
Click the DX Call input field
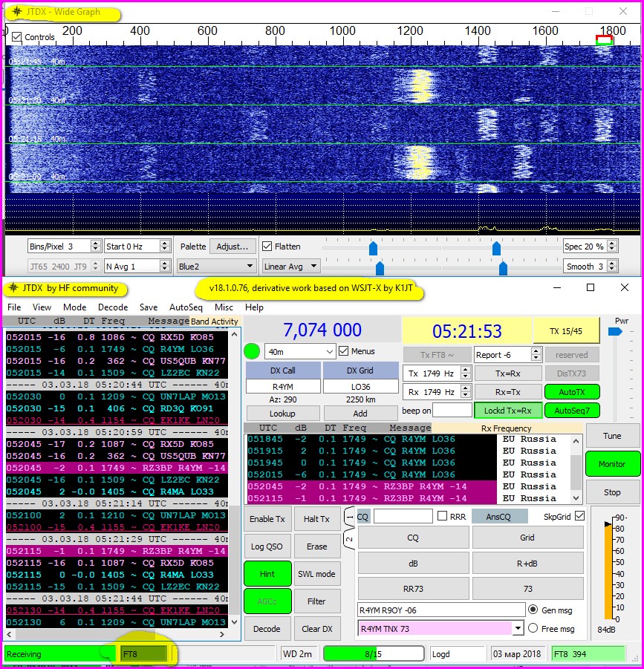coord(282,386)
